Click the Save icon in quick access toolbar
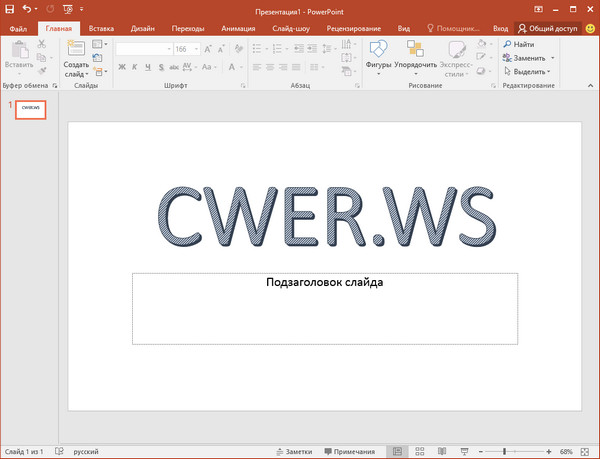Viewport: 600px width, 459px height. pyautogui.click(x=10, y=9)
